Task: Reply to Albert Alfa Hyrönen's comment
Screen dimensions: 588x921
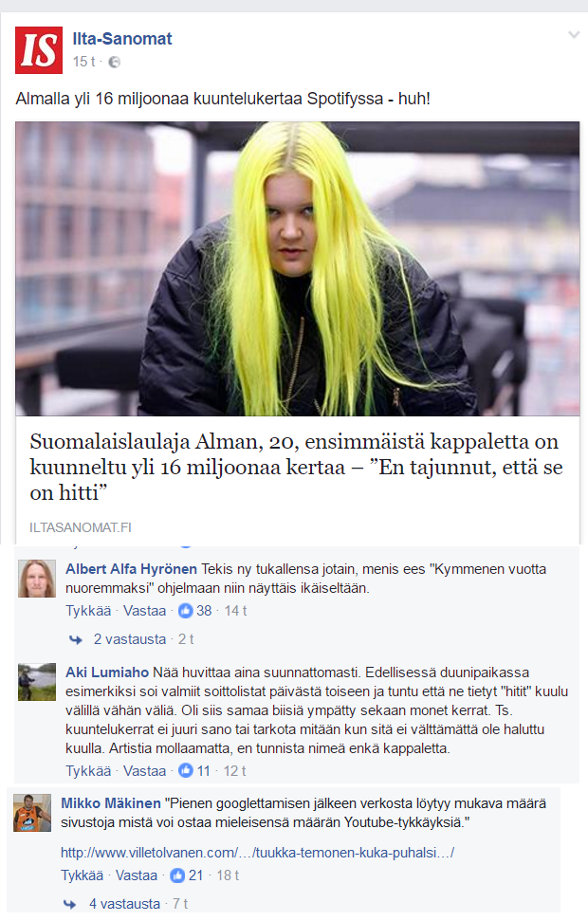Action: (x=144, y=611)
